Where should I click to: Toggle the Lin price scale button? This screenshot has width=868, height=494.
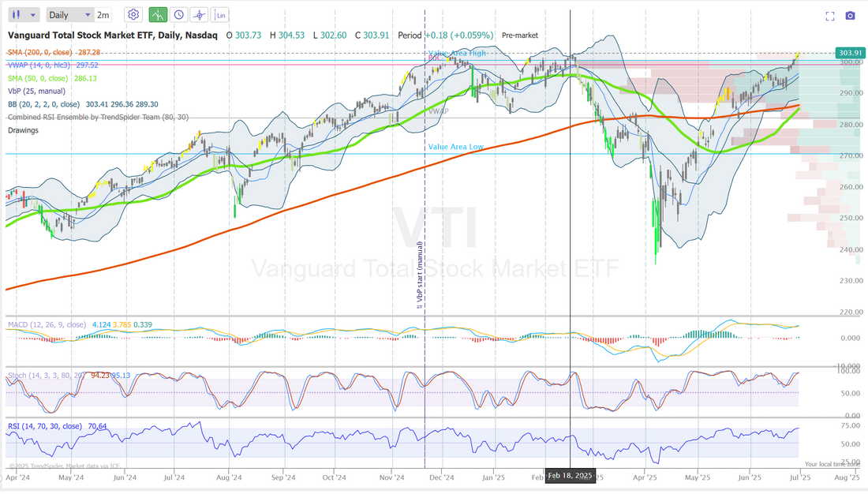tap(220, 15)
